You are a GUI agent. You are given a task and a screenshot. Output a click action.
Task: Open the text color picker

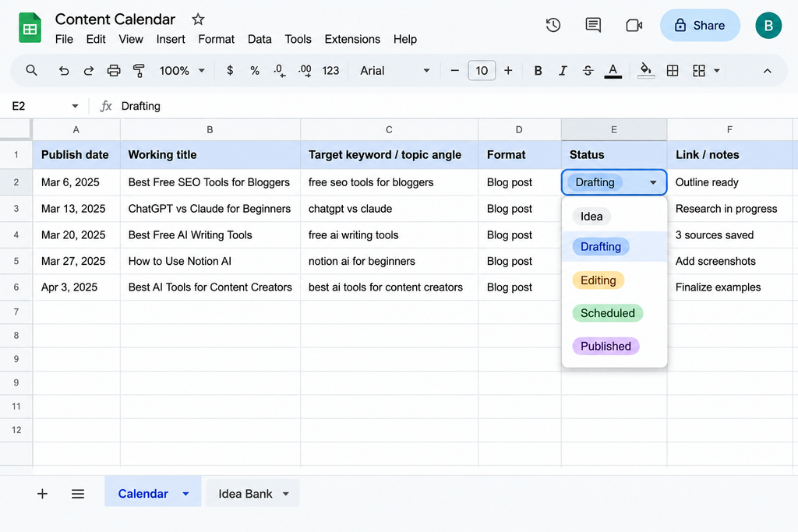[x=613, y=71]
